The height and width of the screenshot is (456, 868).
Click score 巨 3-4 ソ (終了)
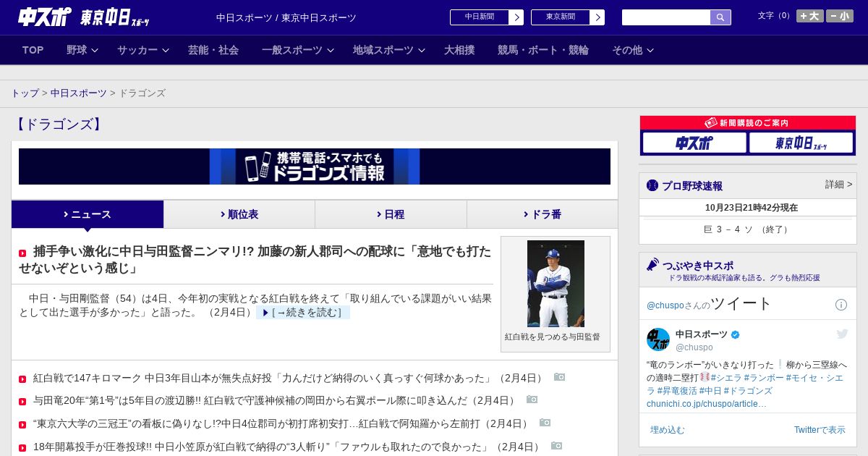pyautogui.click(x=748, y=229)
